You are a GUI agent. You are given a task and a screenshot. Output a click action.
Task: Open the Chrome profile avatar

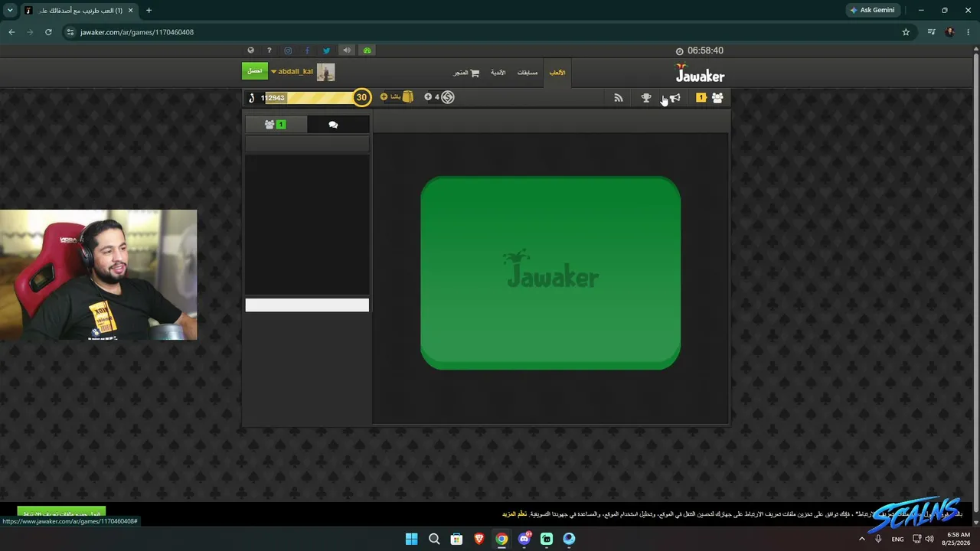950,32
